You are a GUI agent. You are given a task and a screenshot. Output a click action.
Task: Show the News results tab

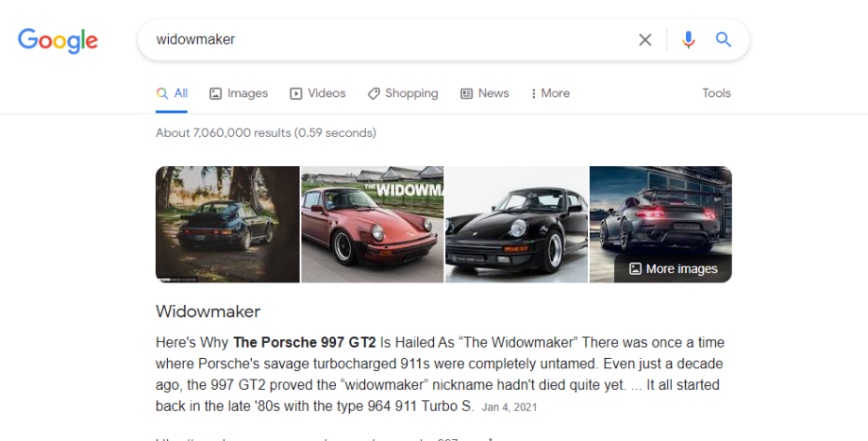pos(484,93)
